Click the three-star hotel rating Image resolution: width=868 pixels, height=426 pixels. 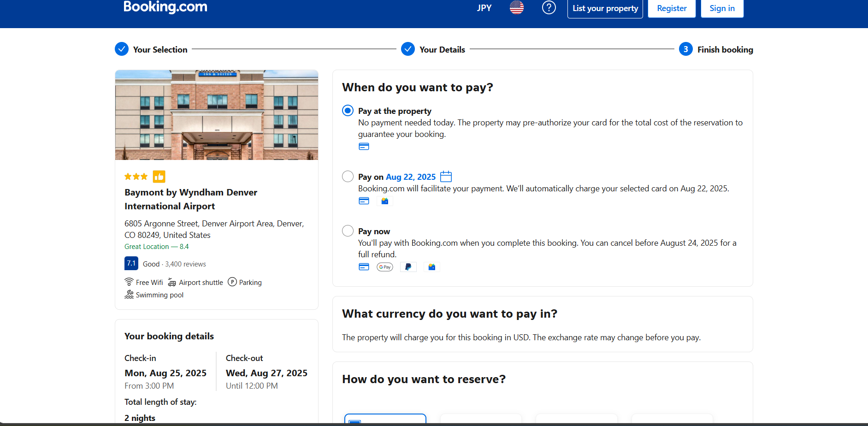click(136, 177)
